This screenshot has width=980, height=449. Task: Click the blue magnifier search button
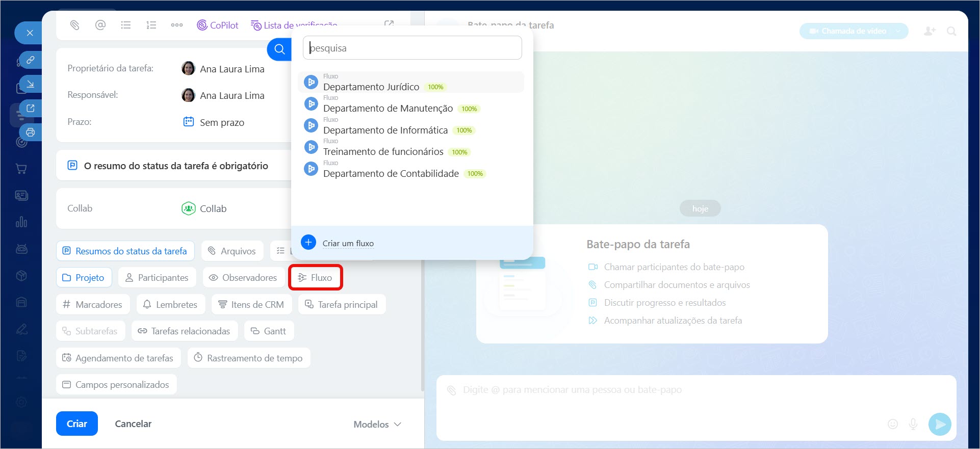click(x=279, y=49)
